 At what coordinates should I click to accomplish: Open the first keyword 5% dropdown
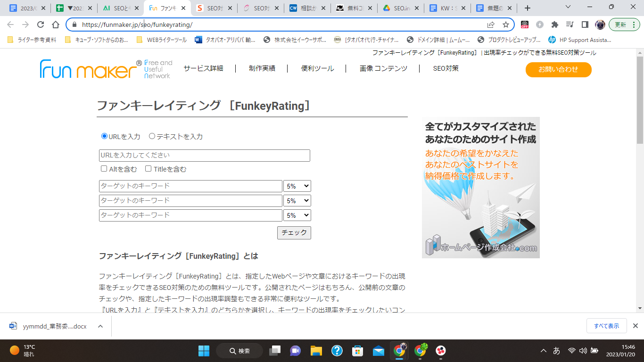pos(297,186)
